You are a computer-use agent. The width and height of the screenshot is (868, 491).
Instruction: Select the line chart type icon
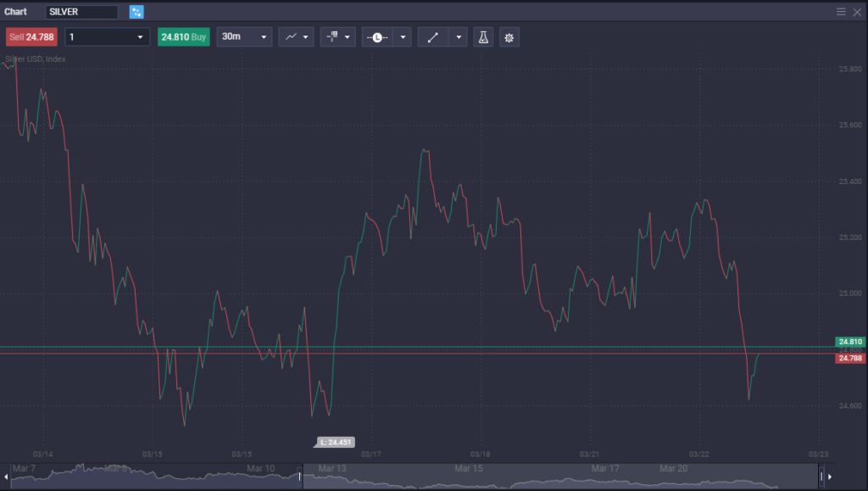(x=289, y=36)
